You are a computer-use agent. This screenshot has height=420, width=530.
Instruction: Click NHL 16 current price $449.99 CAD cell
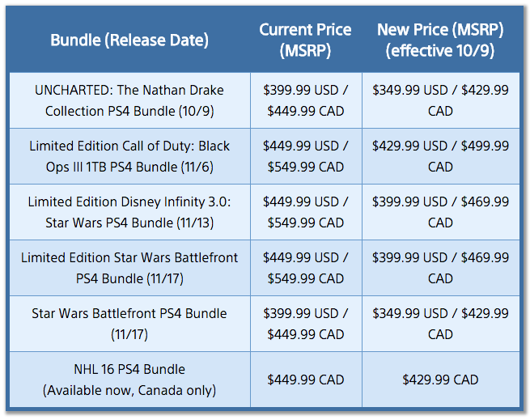[x=306, y=380]
